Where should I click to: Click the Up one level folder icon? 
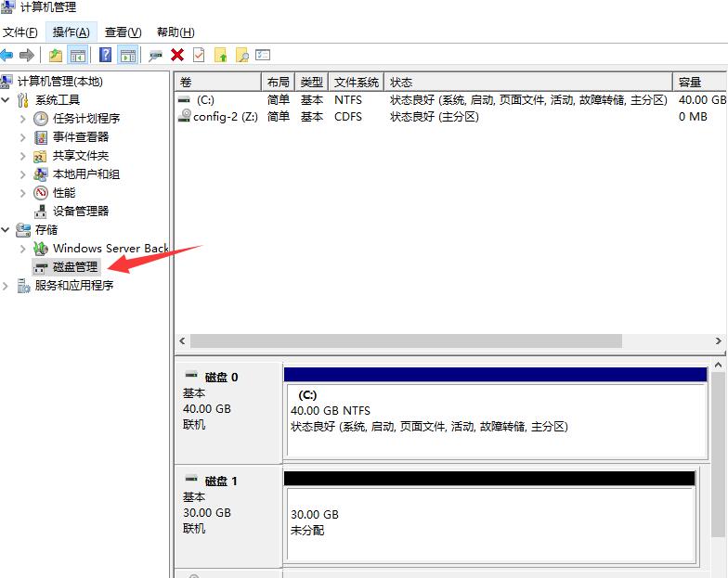(x=56, y=56)
